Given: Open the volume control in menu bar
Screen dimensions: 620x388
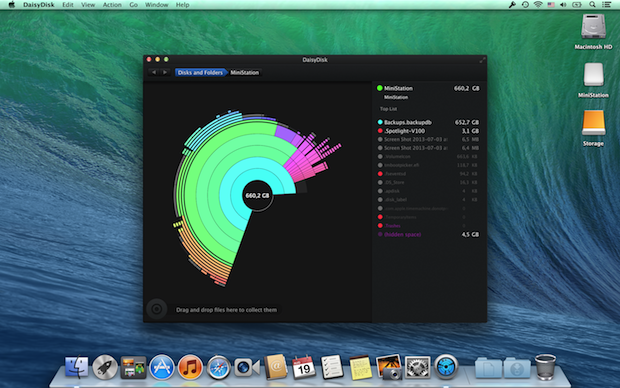Looking at the screenshot, I should pos(563,5).
